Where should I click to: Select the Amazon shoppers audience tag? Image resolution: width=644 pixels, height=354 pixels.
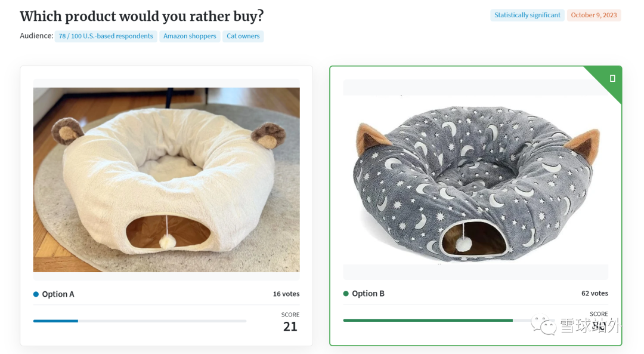click(x=190, y=36)
